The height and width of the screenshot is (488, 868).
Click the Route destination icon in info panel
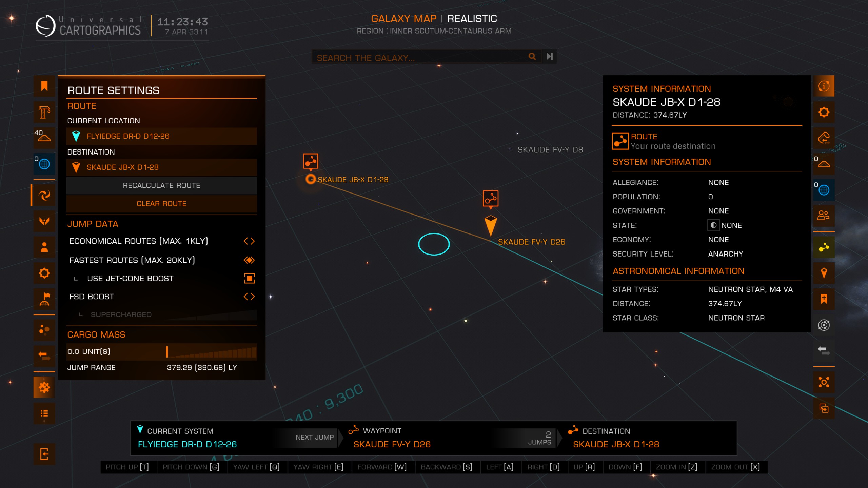click(620, 141)
